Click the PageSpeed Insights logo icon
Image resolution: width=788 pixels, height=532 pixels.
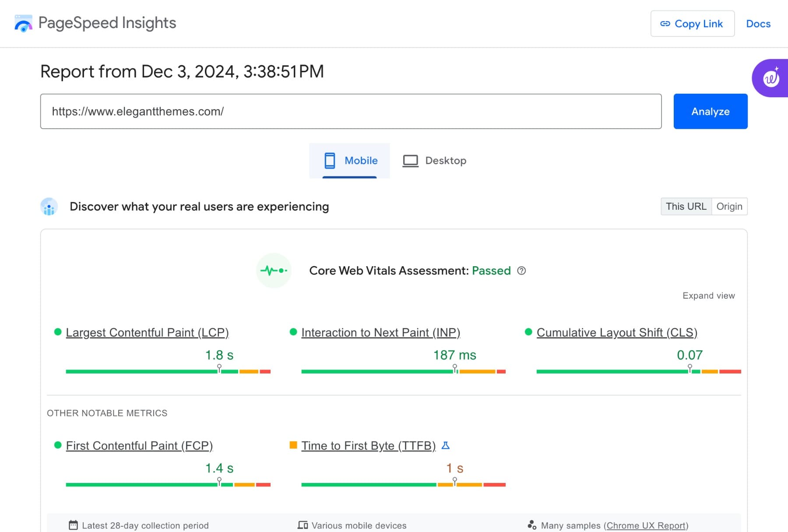tap(23, 24)
